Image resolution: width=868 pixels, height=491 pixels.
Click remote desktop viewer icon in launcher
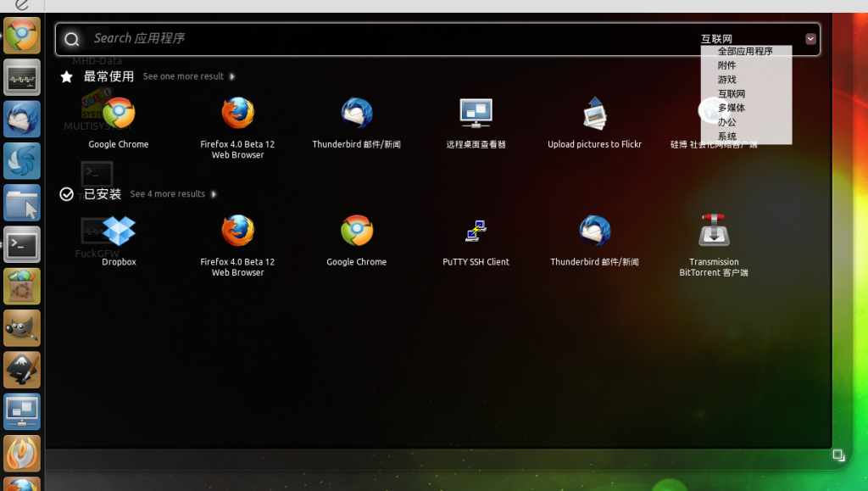pyautogui.click(x=22, y=412)
